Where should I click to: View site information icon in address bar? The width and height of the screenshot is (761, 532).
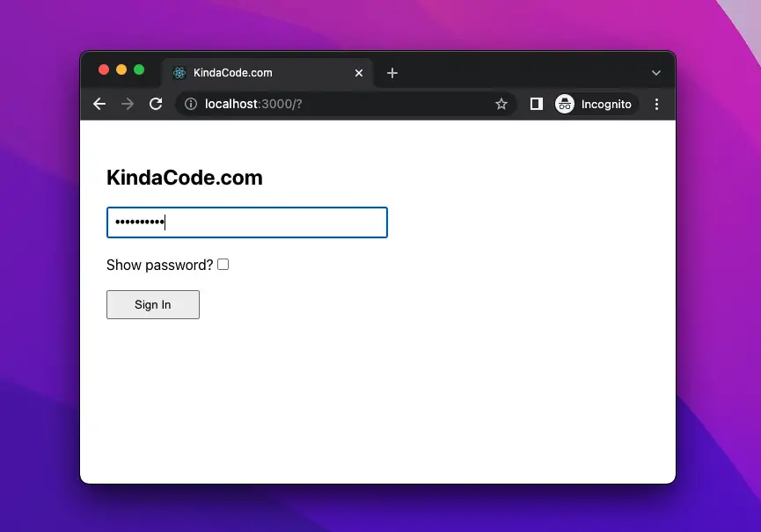point(191,104)
